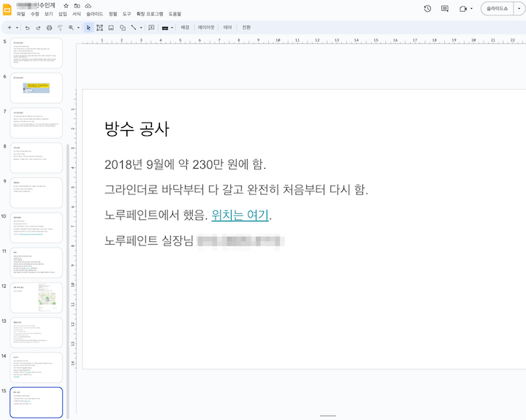Image resolution: width=526 pixels, height=420 pixels.
Task: Select slide 13 thumbnail
Action: pos(37,332)
